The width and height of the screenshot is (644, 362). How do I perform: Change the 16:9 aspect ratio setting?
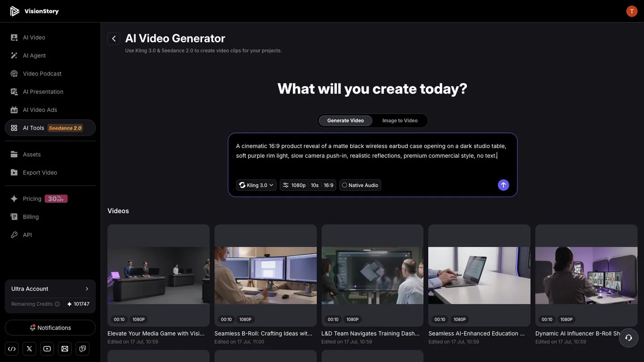click(329, 185)
